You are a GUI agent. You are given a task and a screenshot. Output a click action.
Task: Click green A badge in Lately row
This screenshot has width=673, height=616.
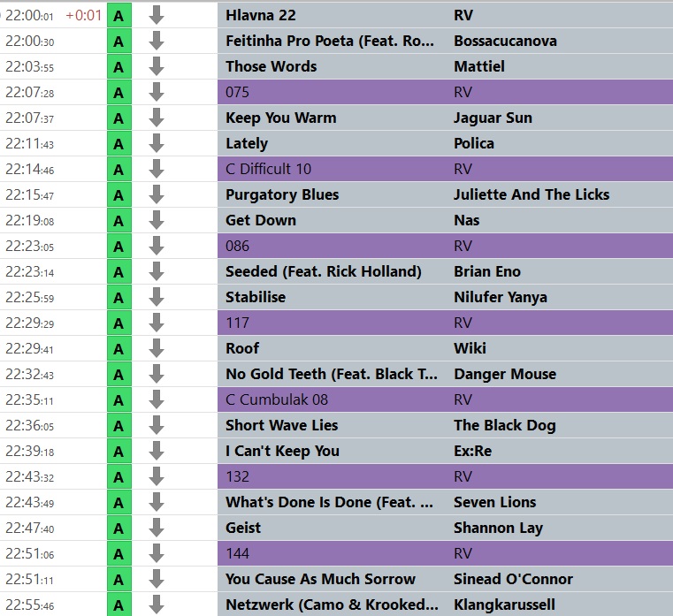coord(119,144)
